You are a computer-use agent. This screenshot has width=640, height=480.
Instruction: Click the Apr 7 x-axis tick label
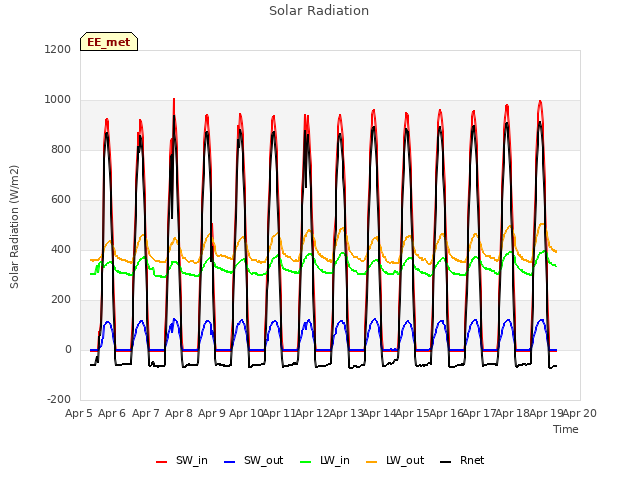tap(146, 413)
